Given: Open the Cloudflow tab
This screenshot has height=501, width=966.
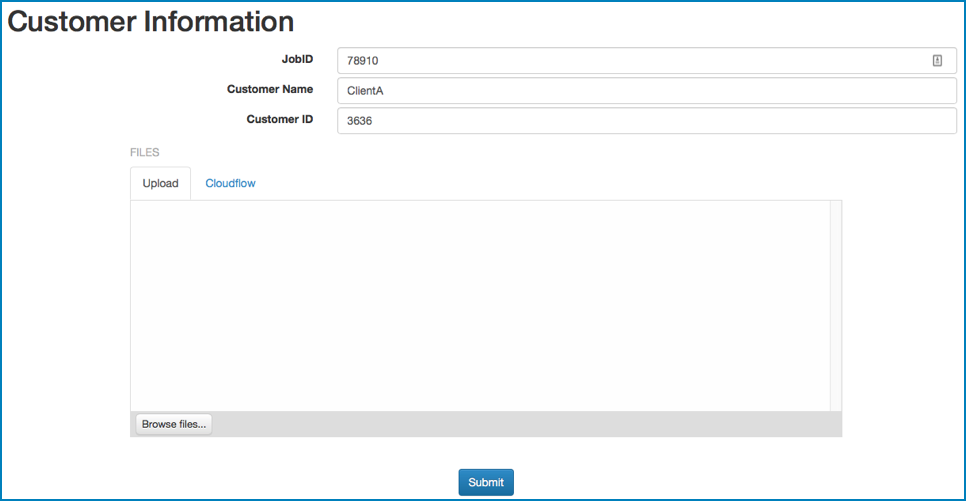Looking at the screenshot, I should coord(230,183).
